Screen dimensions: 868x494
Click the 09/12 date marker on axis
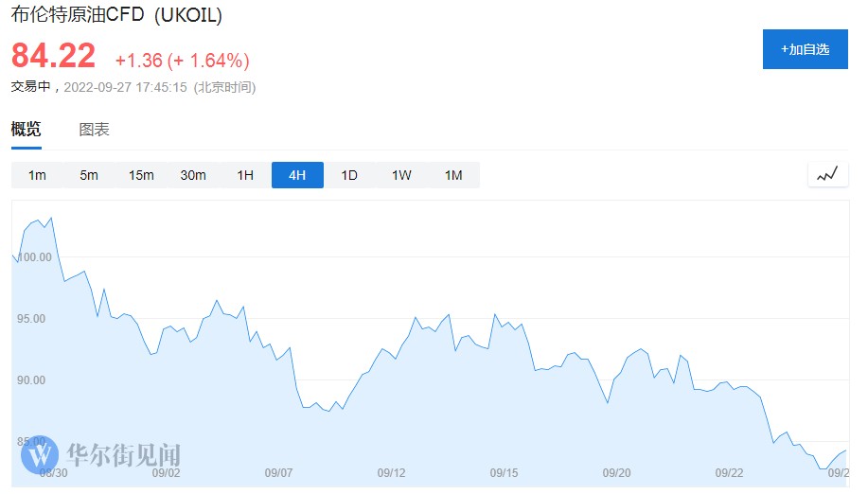[x=391, y=472]
